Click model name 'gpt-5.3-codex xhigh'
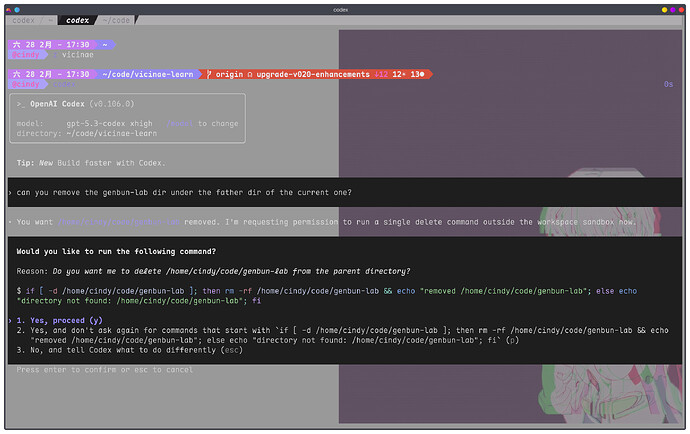 109,124
